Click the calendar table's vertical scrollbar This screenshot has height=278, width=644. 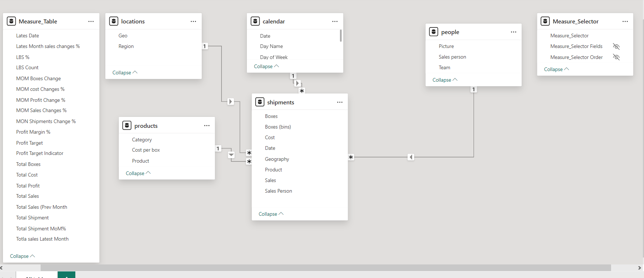click(341, 36)
